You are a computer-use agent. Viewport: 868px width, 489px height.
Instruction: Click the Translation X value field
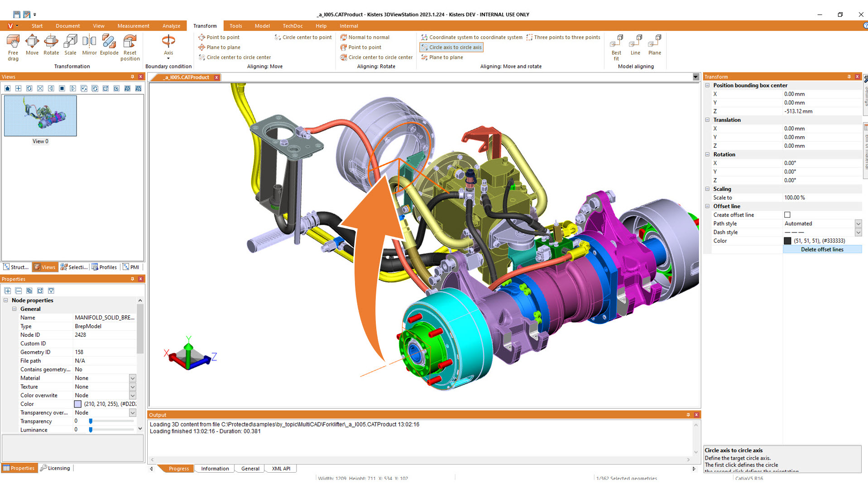pyautogui.click(x=822, y=128)
